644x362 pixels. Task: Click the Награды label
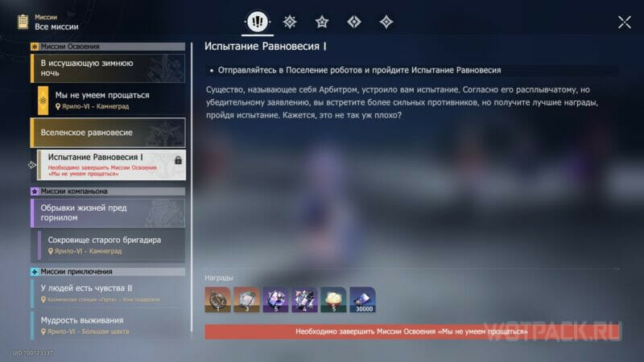click(219, 278)
